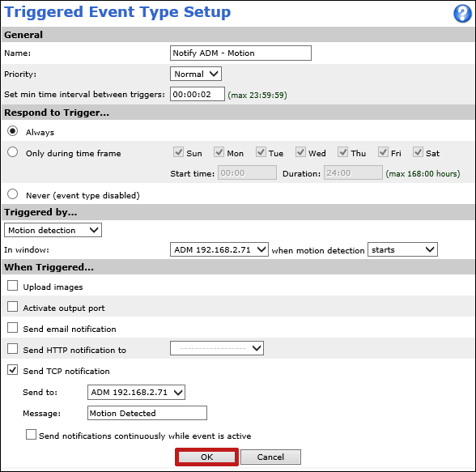476x472 pixels.
Task: Click the Message field containing Motion Detected
Action: tap(147, 413)
